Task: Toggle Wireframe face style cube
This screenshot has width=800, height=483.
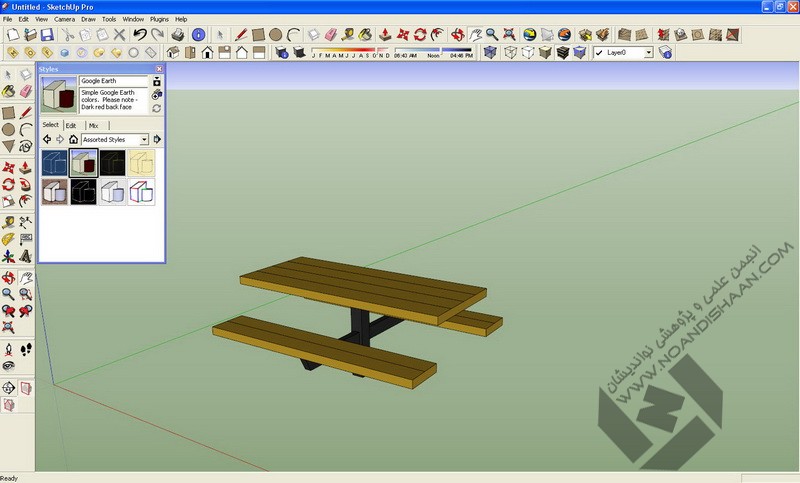Action: (x=510, y=52)
